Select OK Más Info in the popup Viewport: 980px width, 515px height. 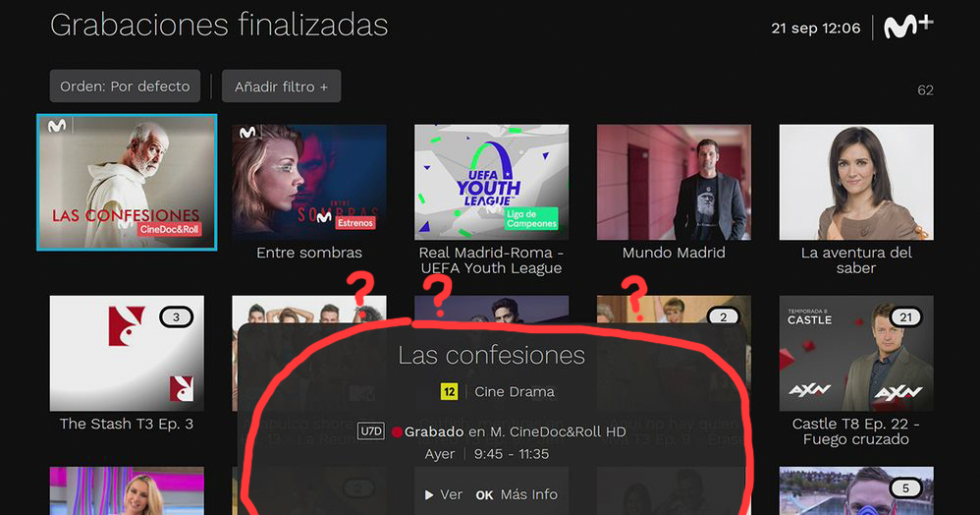[x=517, y=495]
